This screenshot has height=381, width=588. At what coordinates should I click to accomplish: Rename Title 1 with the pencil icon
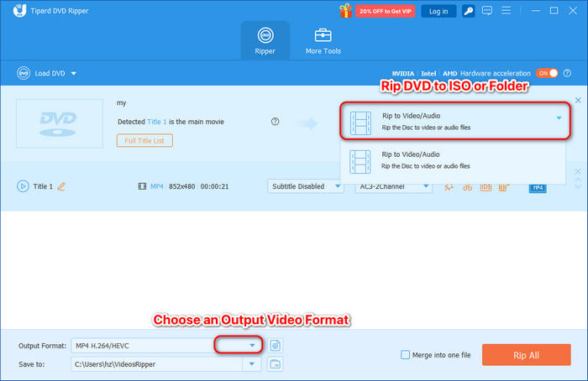[61, 186]
